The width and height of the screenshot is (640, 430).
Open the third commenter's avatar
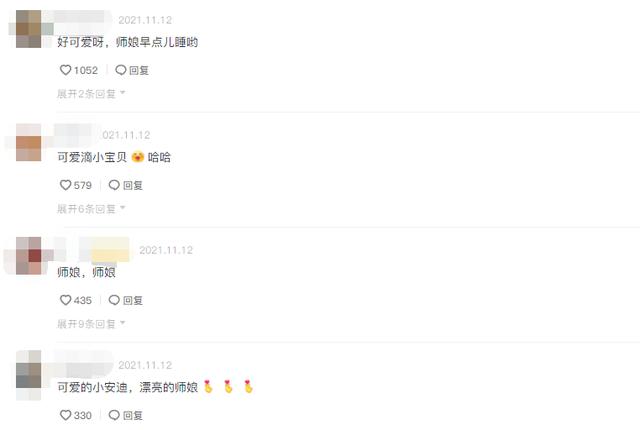29,256
